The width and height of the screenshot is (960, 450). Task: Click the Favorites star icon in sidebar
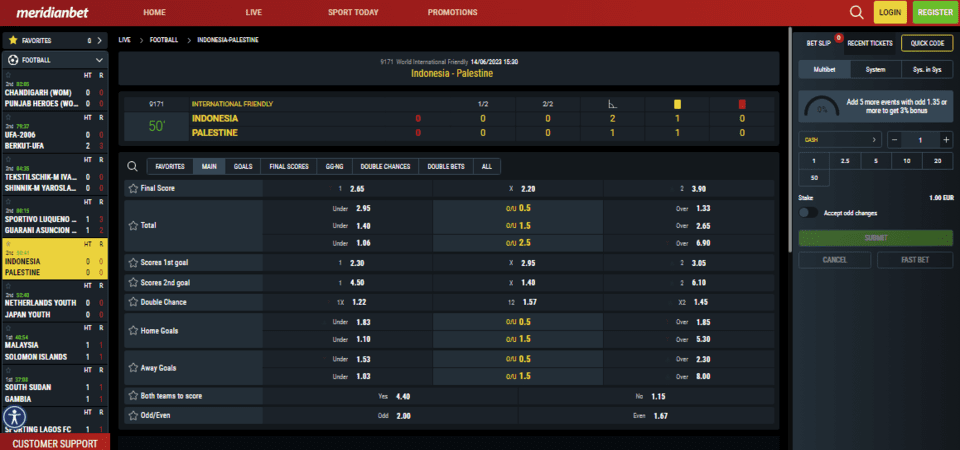coord(13,40)
